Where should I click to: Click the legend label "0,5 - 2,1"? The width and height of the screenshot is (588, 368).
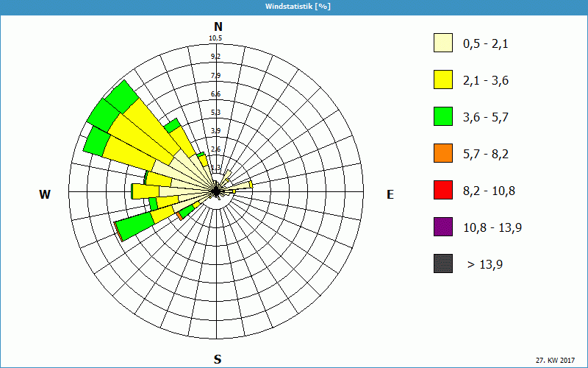[x=486, y=44]
